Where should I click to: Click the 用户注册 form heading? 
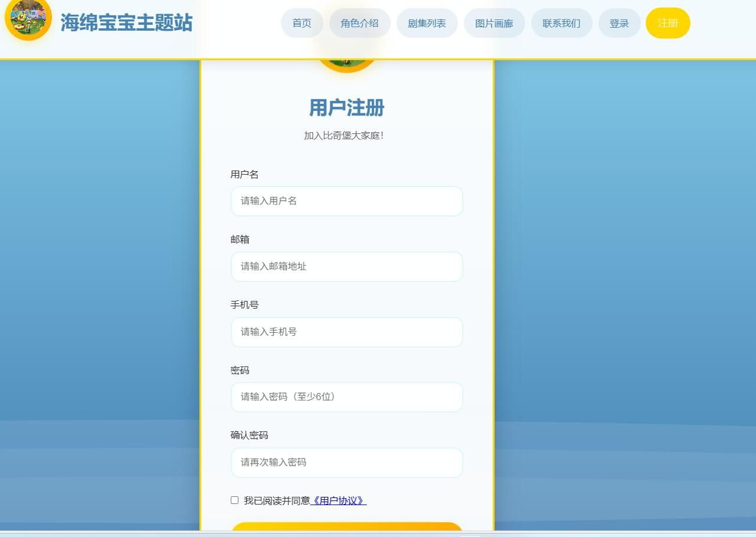(346, 108)
